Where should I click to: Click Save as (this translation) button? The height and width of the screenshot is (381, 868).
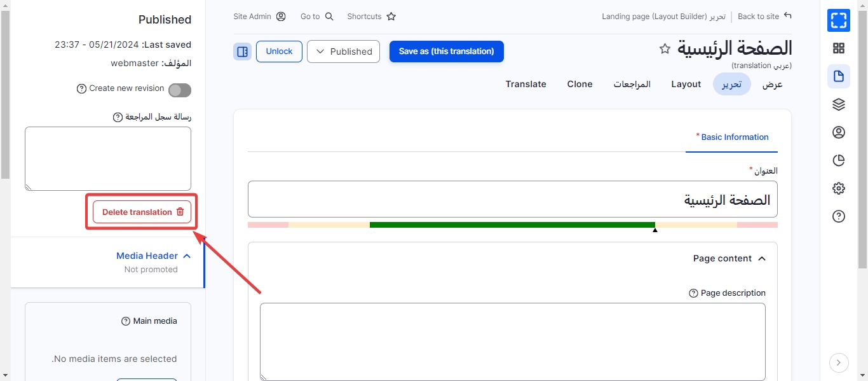point(446,52)
